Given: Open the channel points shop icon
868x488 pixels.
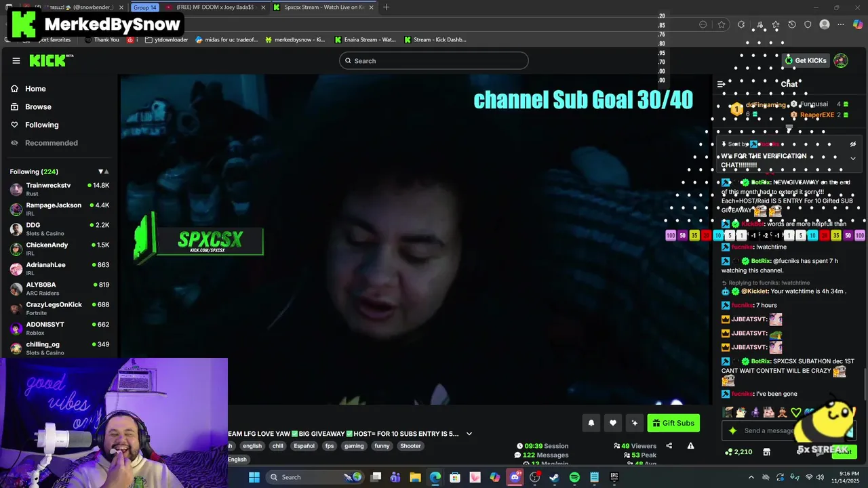Looking at the screenshot, I should click(x=766, y=452).
